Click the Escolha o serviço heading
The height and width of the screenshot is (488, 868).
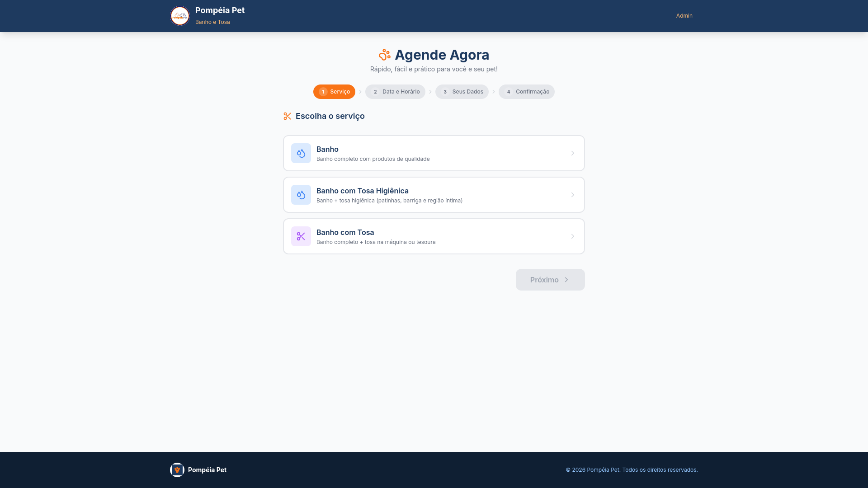[x=330, y=116]
